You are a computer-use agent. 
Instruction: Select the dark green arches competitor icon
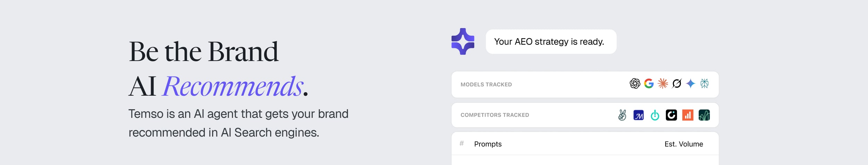pos(704,115)
